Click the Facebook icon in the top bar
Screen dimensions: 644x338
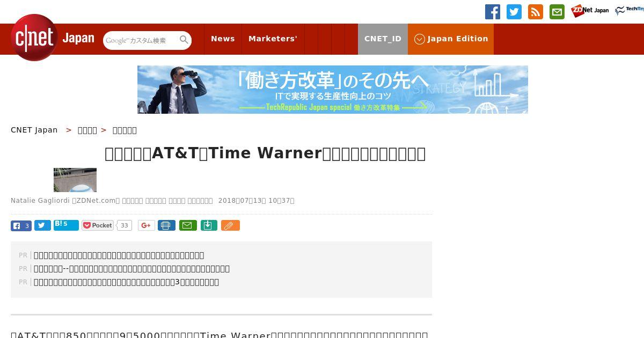493,12
